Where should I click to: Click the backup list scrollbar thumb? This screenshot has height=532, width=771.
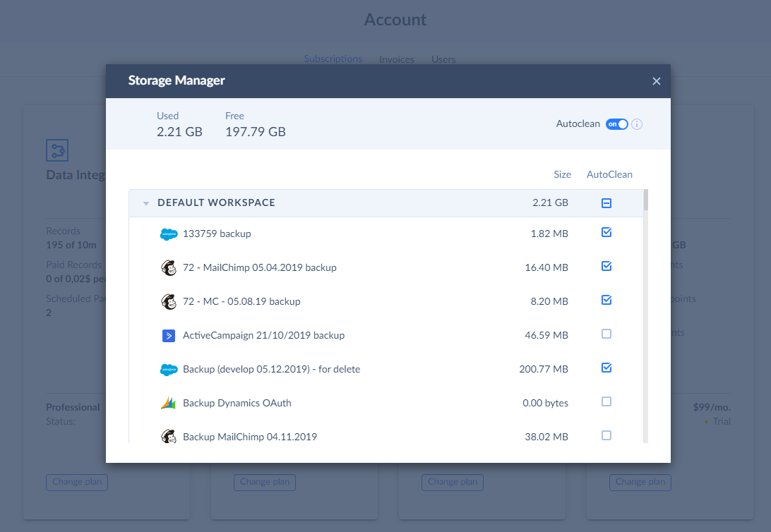pos(645,200)
